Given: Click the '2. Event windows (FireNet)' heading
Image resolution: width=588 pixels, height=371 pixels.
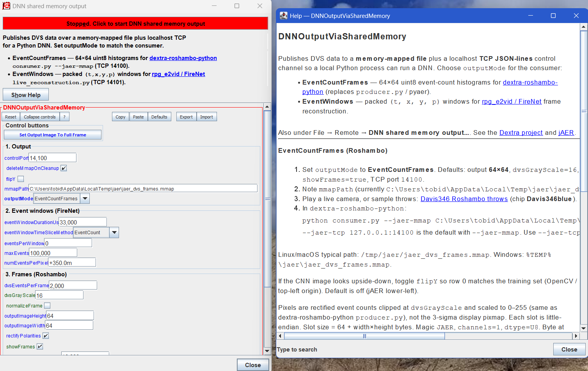Looking at the screenshot, I should [43, 211].
